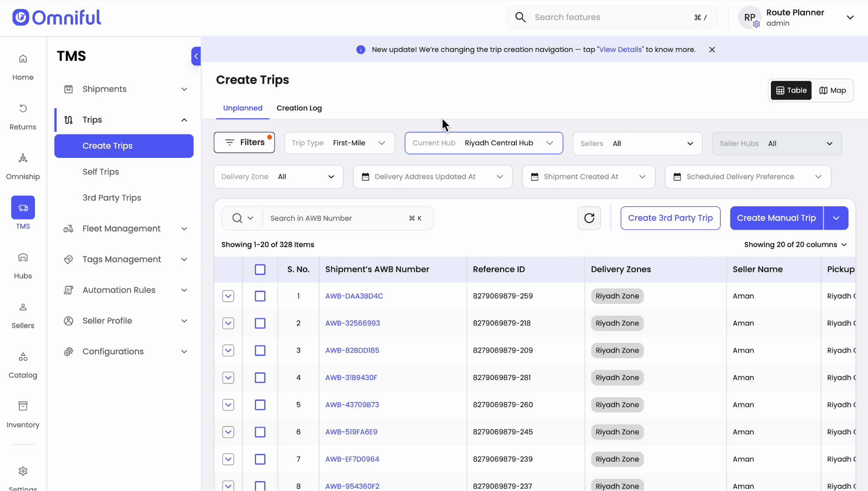Open the View Details link
Screen dimensions: 868x491
[620, 50]
